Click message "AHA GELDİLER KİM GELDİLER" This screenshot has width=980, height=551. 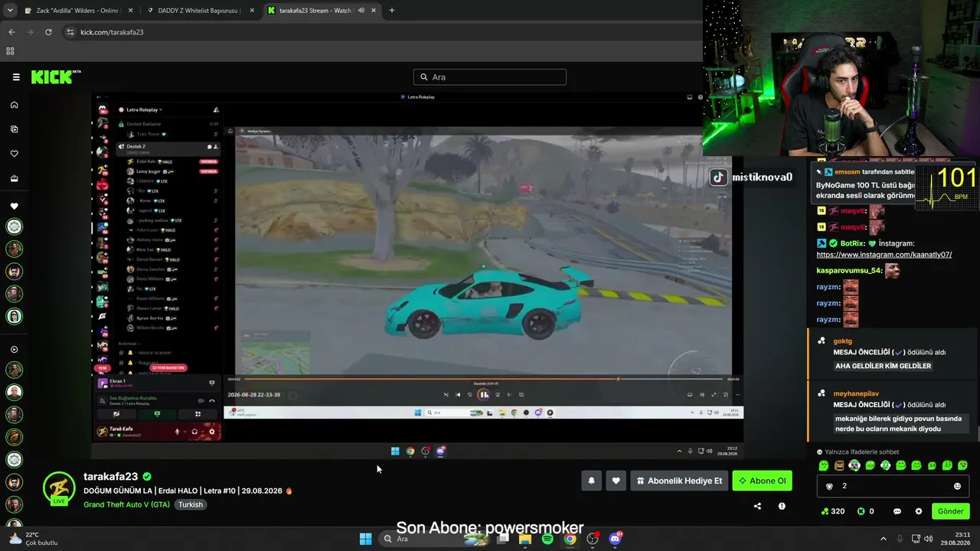pyautogui.click(x=883, y=366)
